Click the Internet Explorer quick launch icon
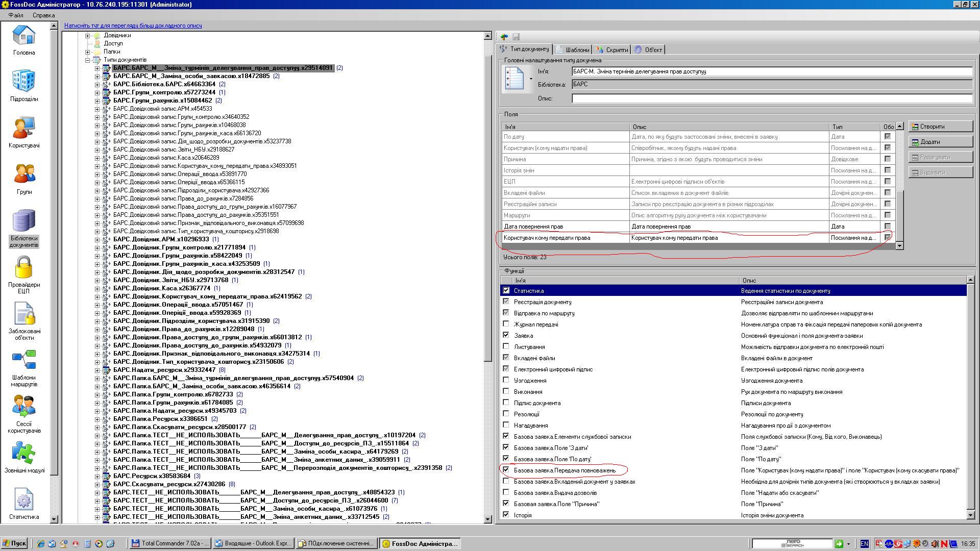The height and width of the screenshot is (551, 980). [x=41, y=544]
